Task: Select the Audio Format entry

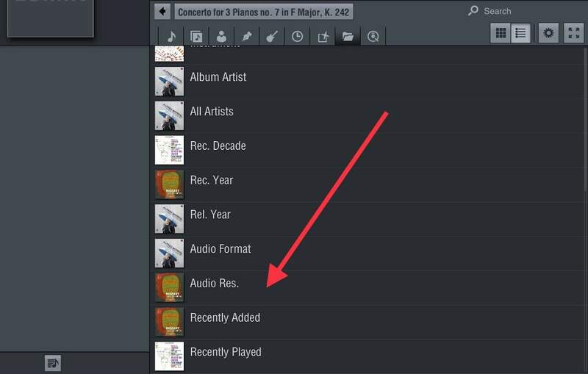Action: coord(220,248)
